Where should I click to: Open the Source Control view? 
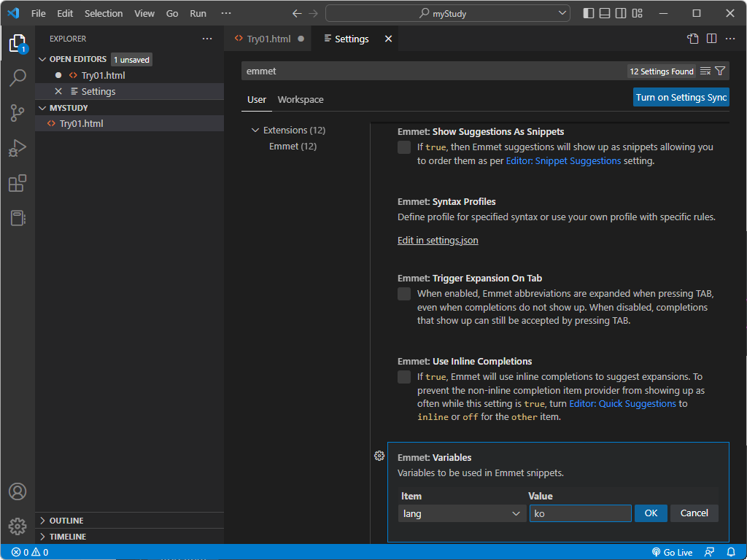(x=18, y=113)
